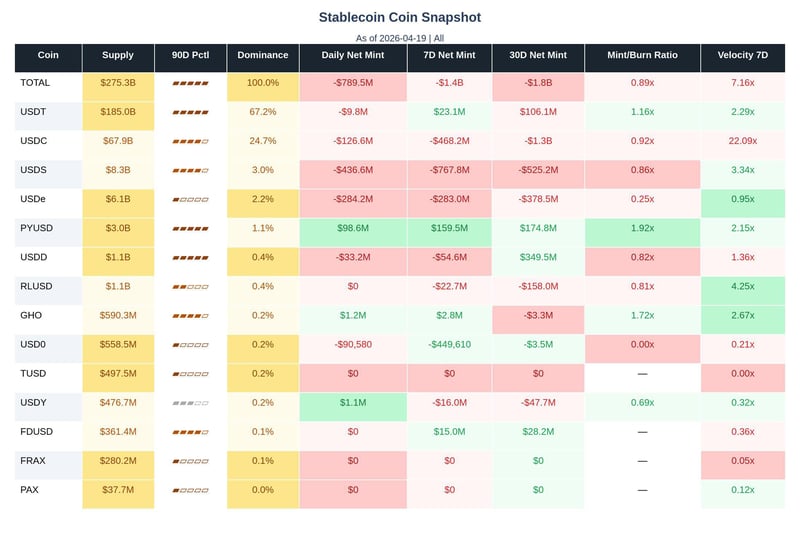
Task: Select the 90D percentile bars in TOTAL row
Action: (x=190, y=83)
